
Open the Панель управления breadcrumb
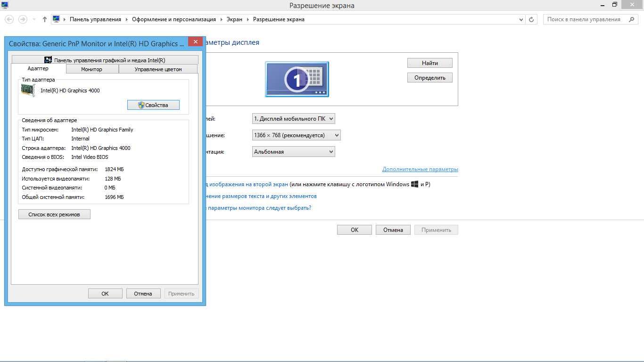coord(95,19)
